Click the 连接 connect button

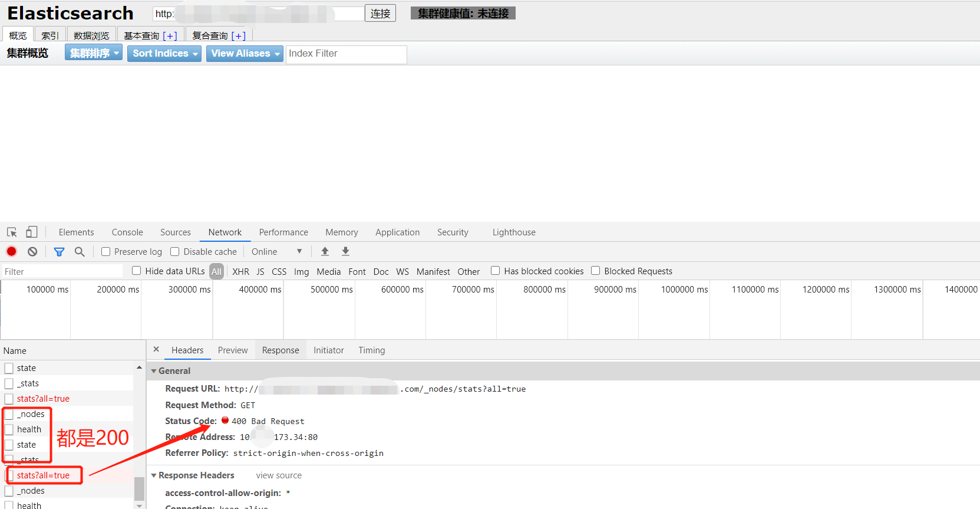click(x=380, y=14)
